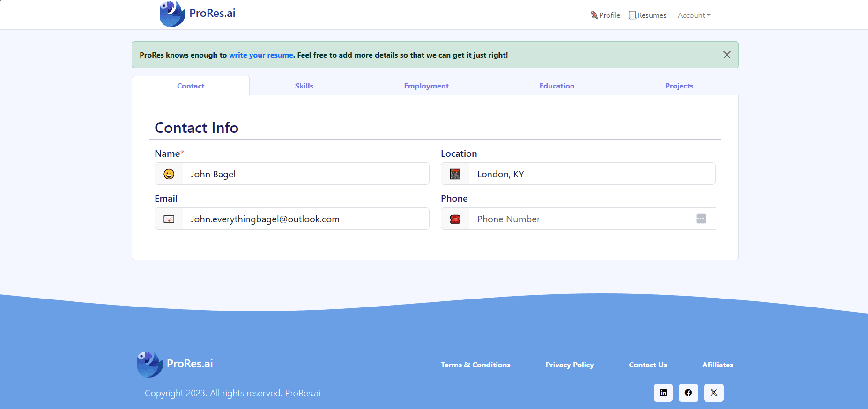Image resolution: width=868 pixels, height=409 pixels.
Task: Open Resumes page from top navigation
Action: pyautogui.click(x=647, y=15)
